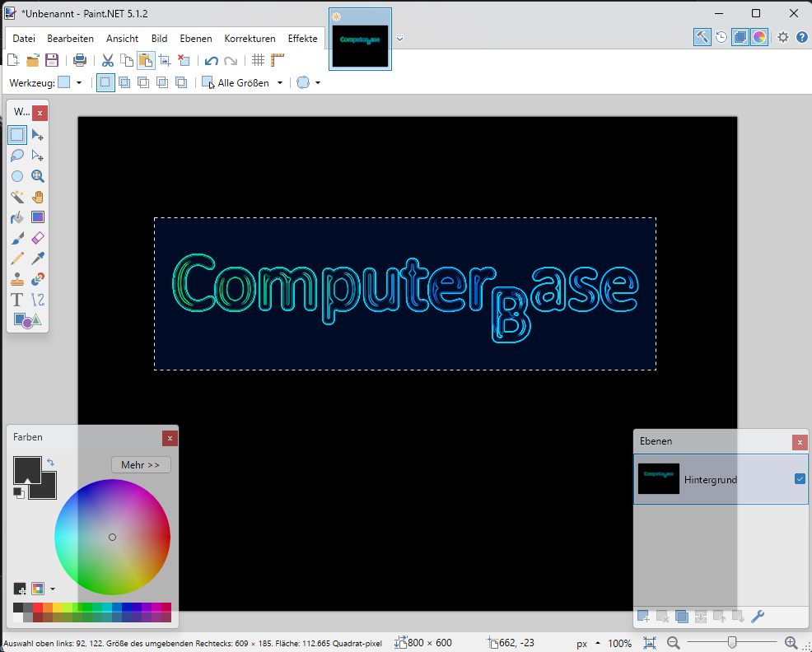
Task: Save the image with the floppy disk icon
Action: [x=52, y=60]
